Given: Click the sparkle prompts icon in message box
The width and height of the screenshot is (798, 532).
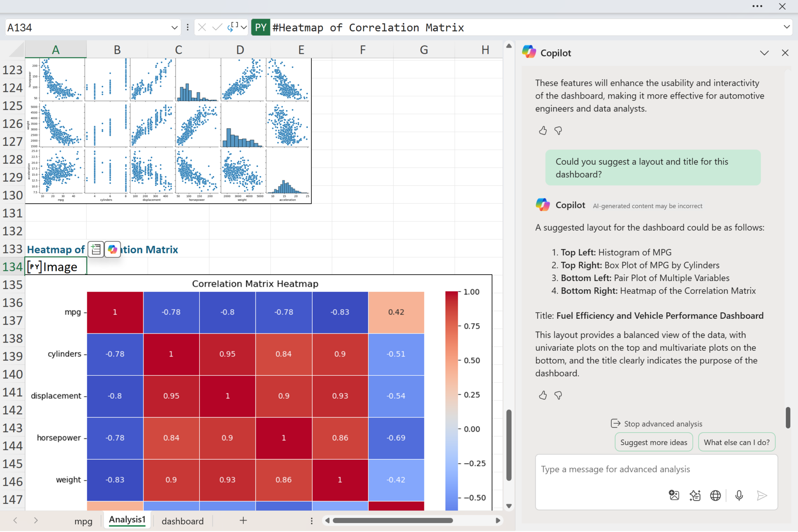Looking at the screenshot, I should tap(695, 495).
